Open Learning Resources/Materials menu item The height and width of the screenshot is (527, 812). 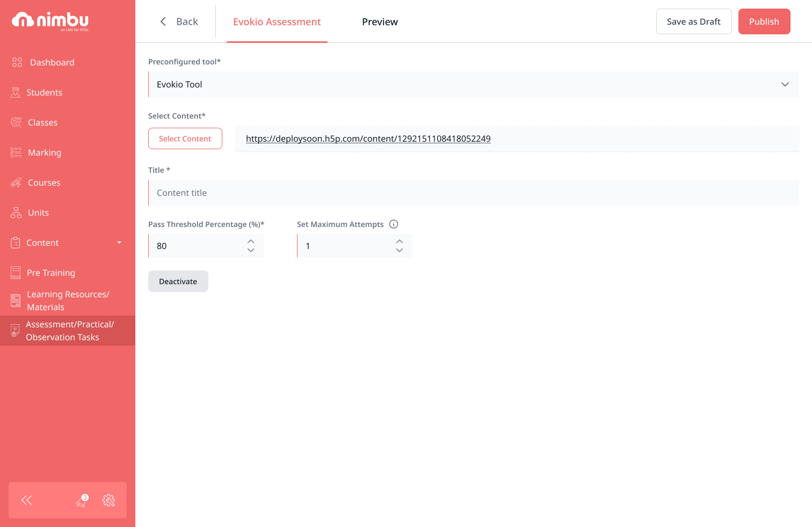[68, 301]
